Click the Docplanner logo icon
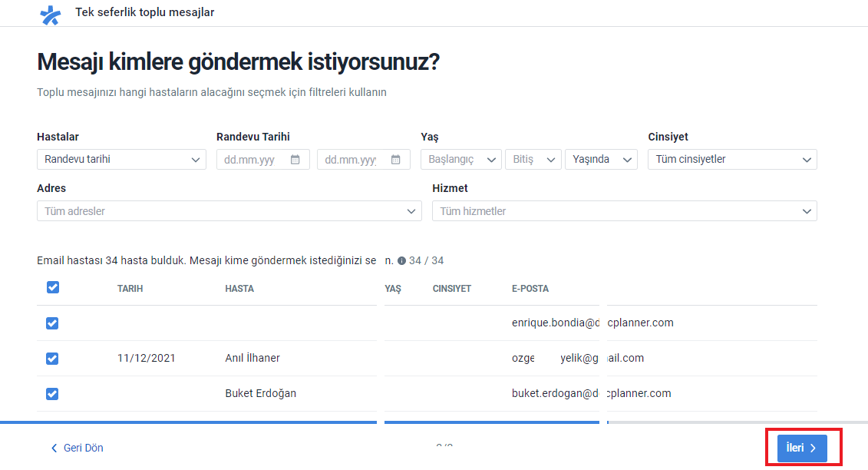The width and height of the screenshot is (868, 470). pos(51,15)
